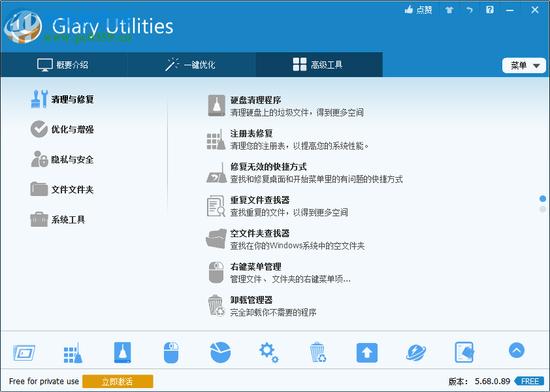Viewport: 550px width, 392px height.
Task: Click the planet icon in the bottom toolbar
Action: coord(415,351)
